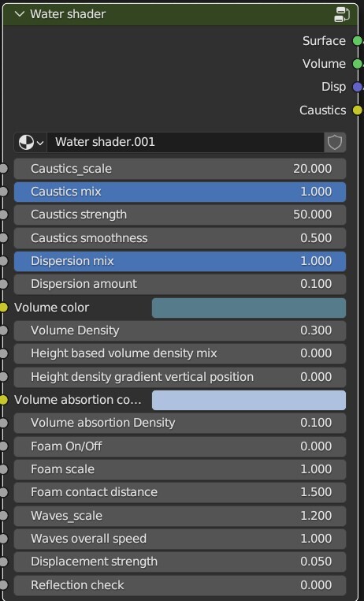
Task: Click the green Surface output socket
Action: tap(357, 41)
